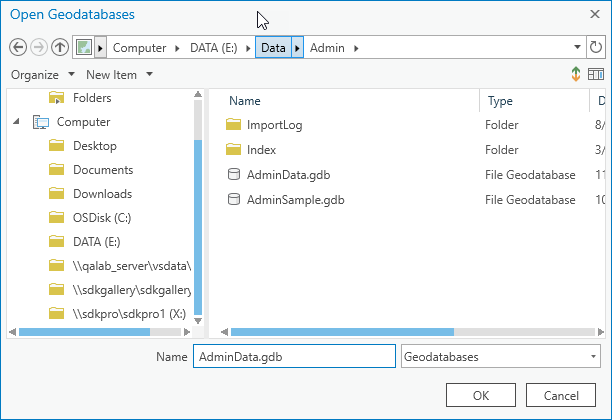
Task: Click Folder type of ImportLog row
Action: (x=502, y=125)
